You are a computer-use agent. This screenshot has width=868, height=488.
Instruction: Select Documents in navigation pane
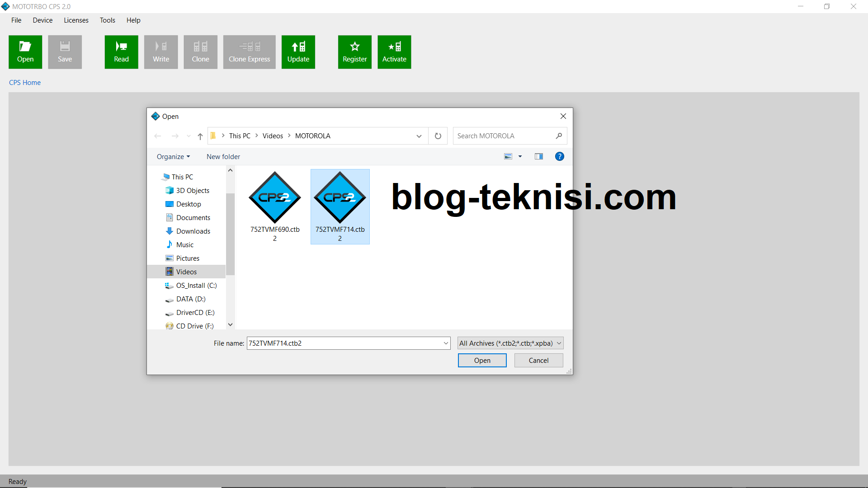193,217
